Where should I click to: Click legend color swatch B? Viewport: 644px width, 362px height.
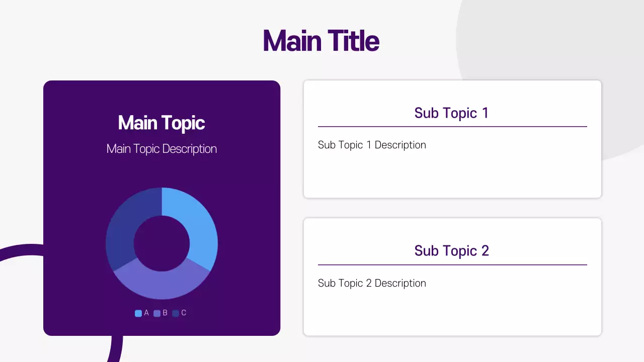coord(157,313)
